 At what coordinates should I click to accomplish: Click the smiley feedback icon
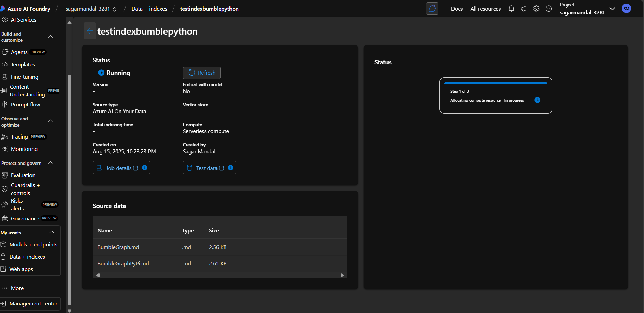tap(549, 9)
